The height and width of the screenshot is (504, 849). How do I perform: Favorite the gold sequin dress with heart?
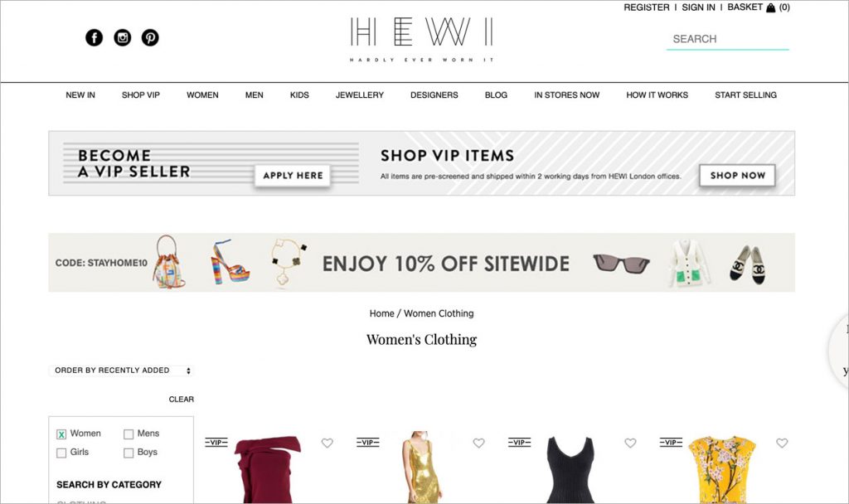point(478,443)
